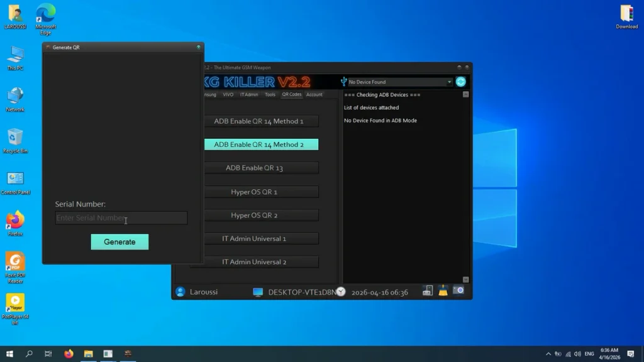This screenshot has width=644, height=362.
Task: Click the Laroussi user avatar icon
Action: pyautogui.click(x=180, y=292)
